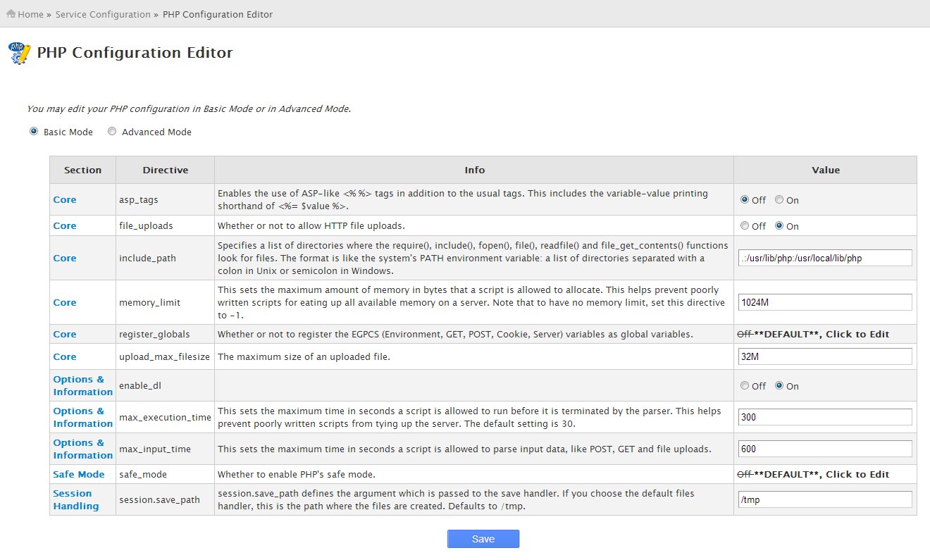Select the Advanced Mode radio button
The image size is (930, 560).
pyautogui.click(x=112, y=131)
